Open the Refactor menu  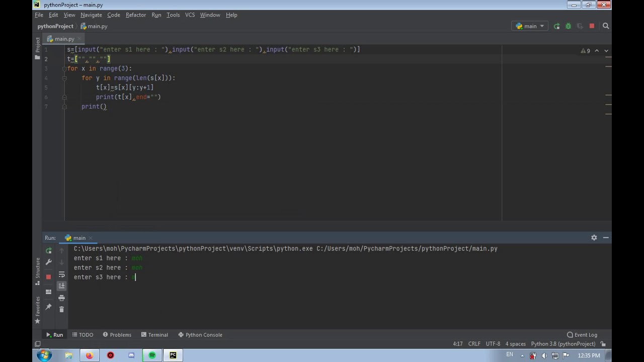point(136,15)
